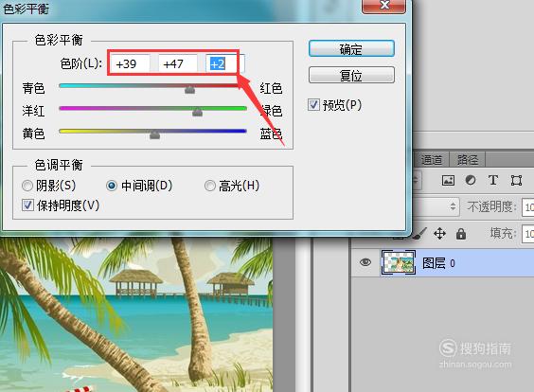Click the 复位 reset button
Image resolution: width=534 pixels, height=392 pixels.
pos(351,75)
